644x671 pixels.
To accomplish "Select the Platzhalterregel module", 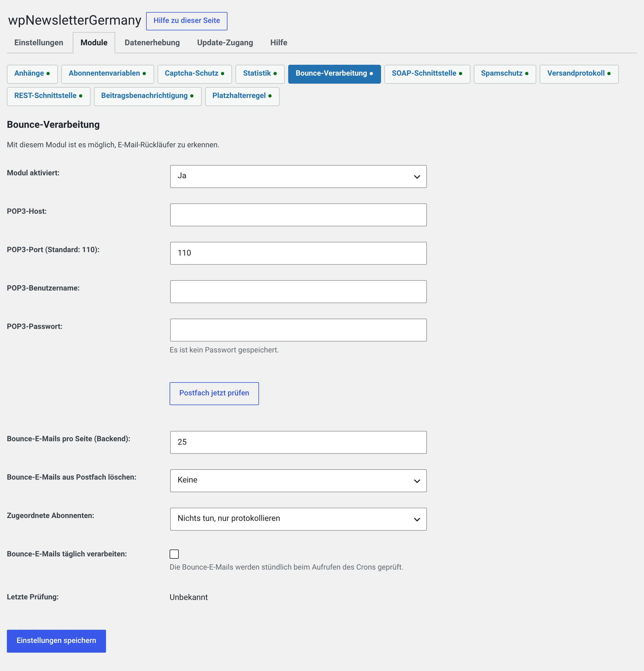I will [242, 96].
